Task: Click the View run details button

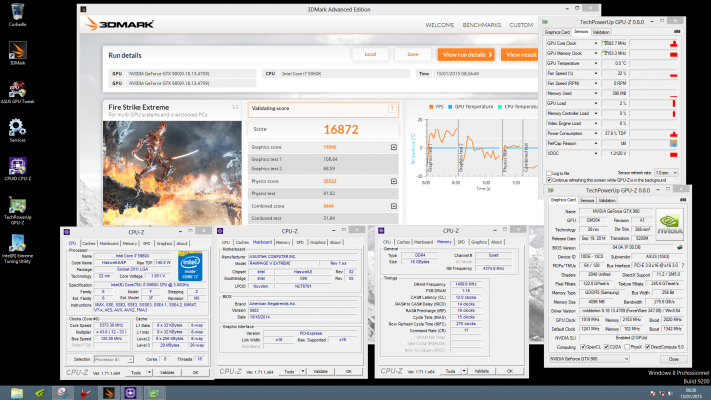Action: pyautogui.click(x=466, y=54)
